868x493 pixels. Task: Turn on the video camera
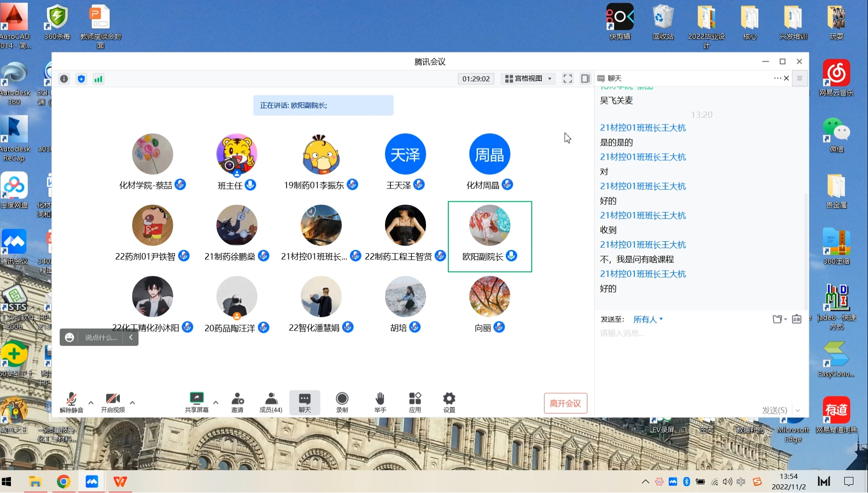[x=113, y=402]
